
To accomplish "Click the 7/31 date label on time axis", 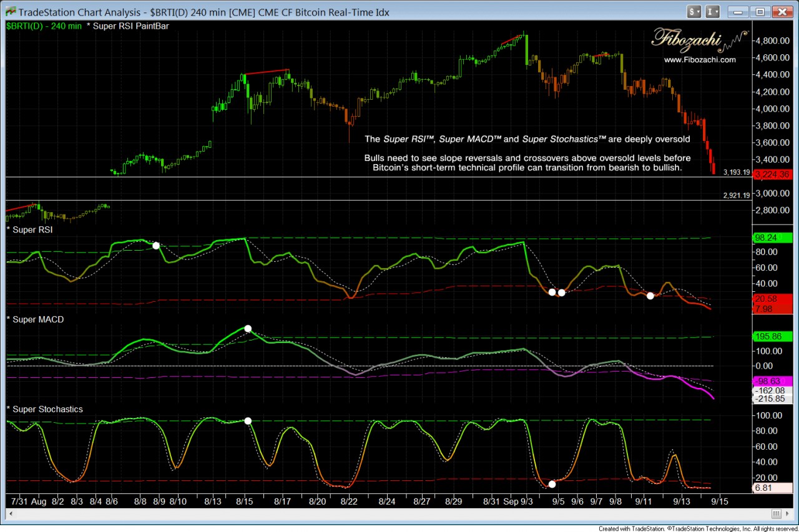I will (x=19, y=501).
